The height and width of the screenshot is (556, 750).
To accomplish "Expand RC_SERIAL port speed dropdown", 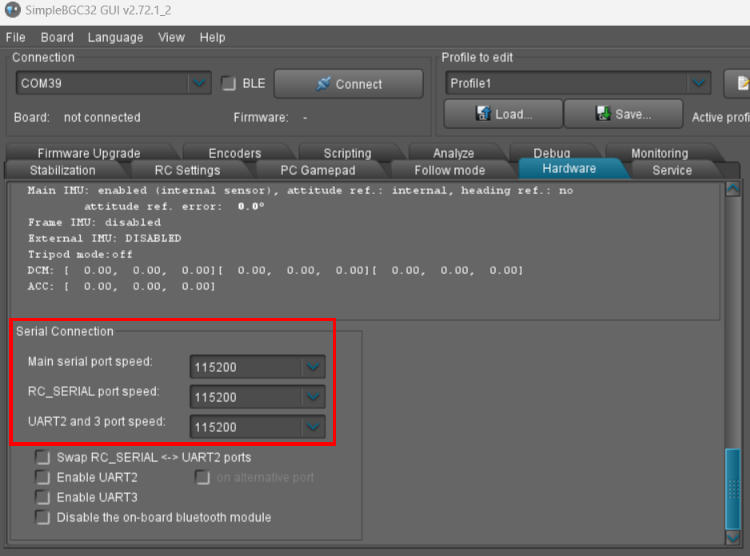I will coord(313,397).
